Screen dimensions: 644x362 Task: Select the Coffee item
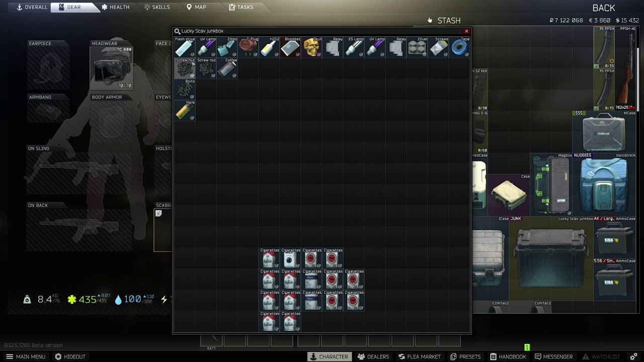[227, 68]
